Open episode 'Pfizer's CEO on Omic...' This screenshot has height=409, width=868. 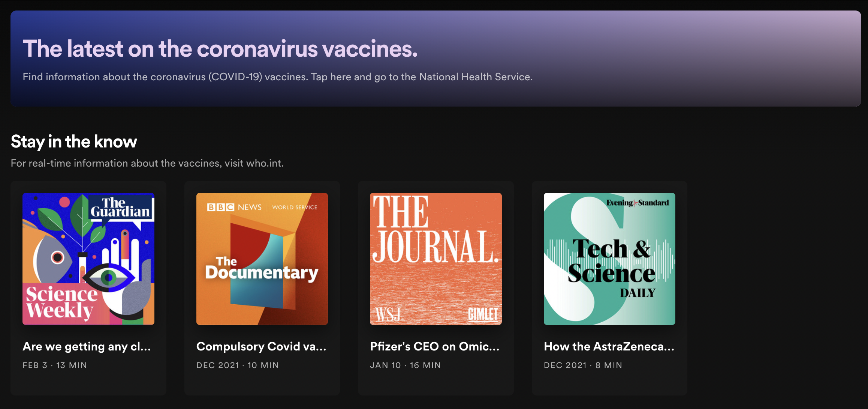(x=435, y=346)
